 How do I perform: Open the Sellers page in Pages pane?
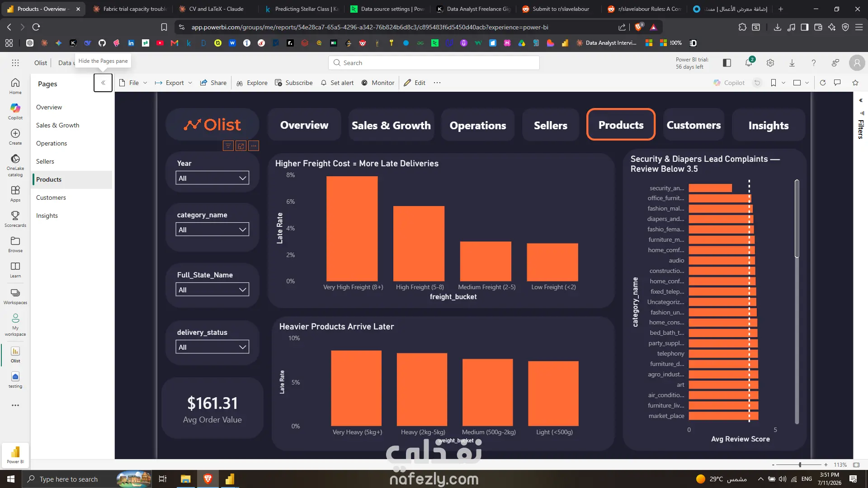coord(71,161)
